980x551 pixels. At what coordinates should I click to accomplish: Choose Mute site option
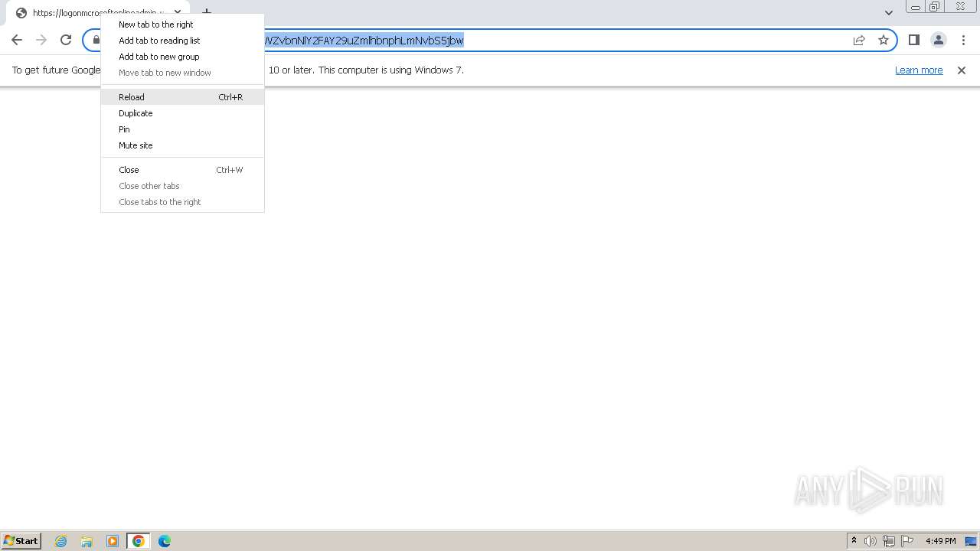pyautogui.click(x=182, y=145)
